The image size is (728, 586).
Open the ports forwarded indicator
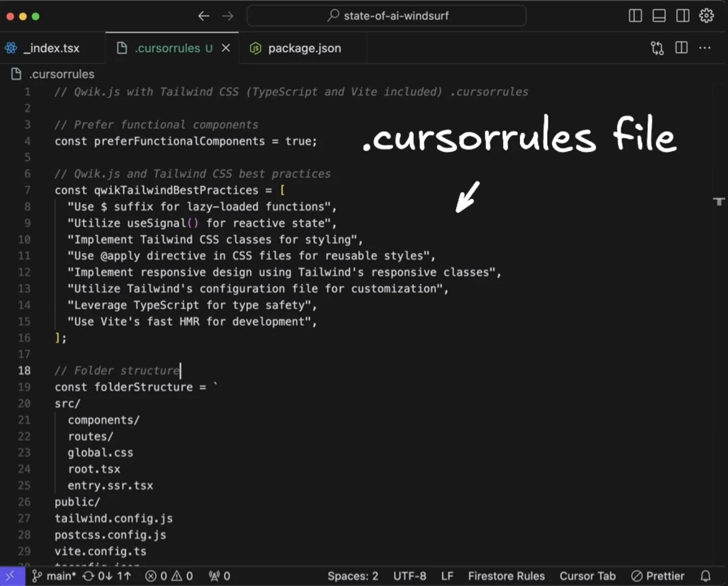pos(219,576)
